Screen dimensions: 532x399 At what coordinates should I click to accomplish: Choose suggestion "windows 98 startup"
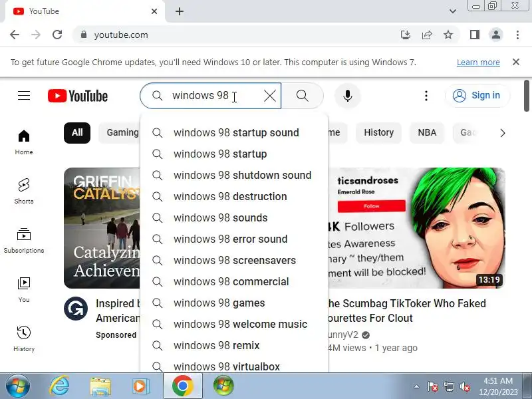(234, 154)
